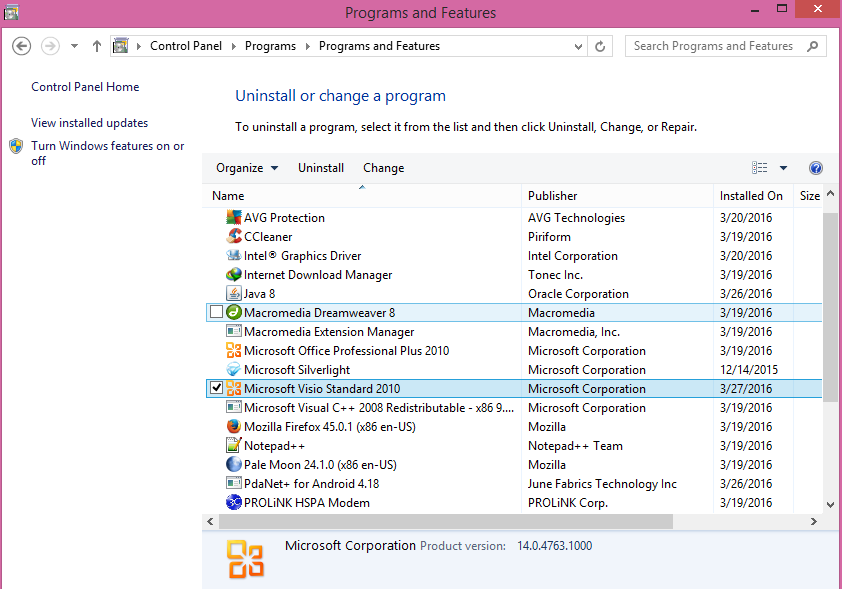This screenshot has width=842, height=589.
Task: Open View installed updates link
Action: tap(89, 123)
